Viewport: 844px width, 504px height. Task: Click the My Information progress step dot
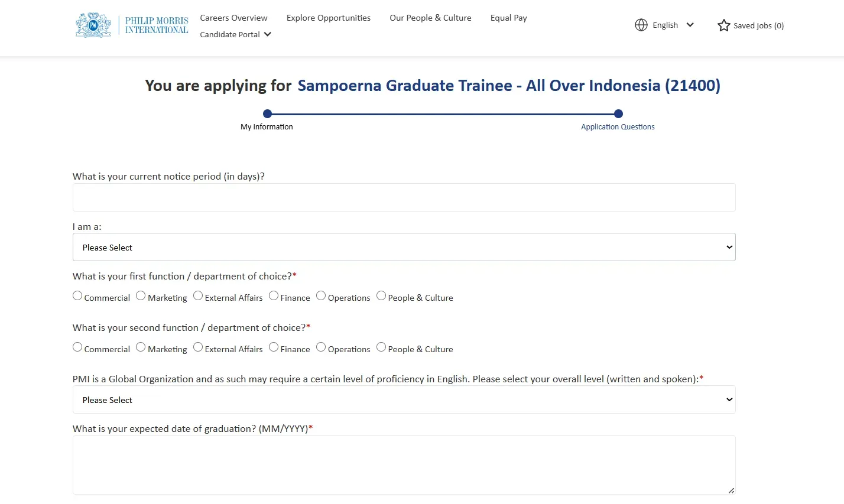click(267, 113)
